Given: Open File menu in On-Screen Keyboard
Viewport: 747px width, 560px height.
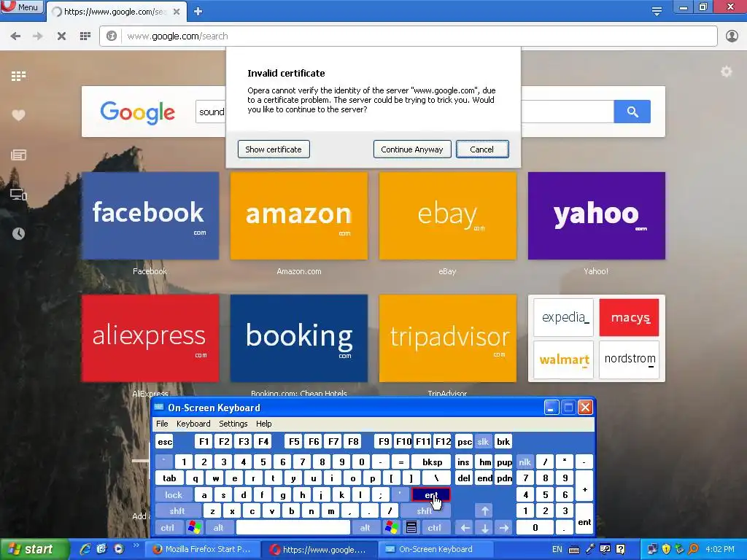Looking at the screenshot, I should coord(162,424).
